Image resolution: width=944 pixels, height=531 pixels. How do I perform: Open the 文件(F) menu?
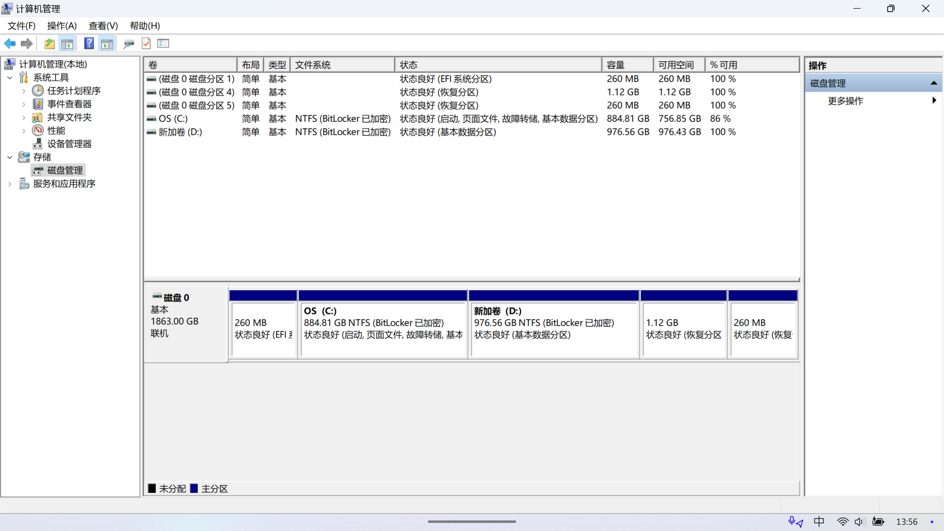click(21, 26)
